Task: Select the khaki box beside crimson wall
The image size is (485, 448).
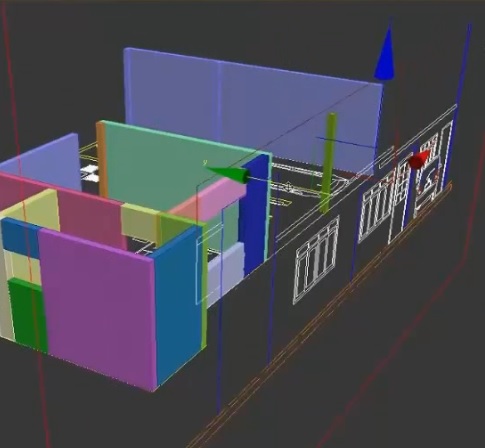Action: point(139,222)
